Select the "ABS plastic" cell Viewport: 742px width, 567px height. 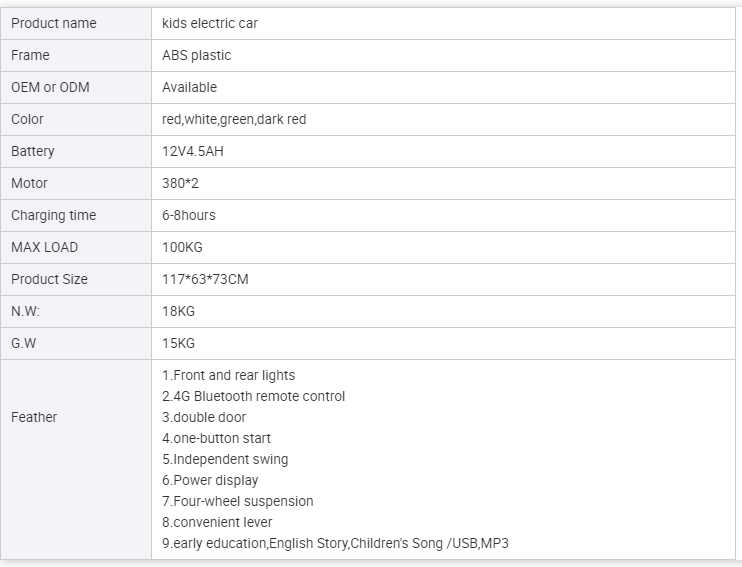pyautogui.click(x=196, y=55)
